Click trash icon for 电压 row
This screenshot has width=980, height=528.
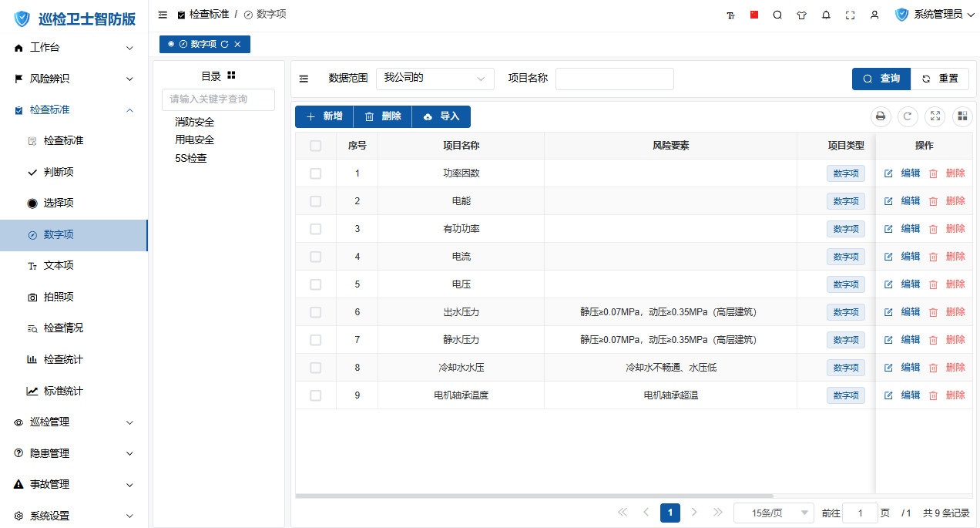pos(933,284)
